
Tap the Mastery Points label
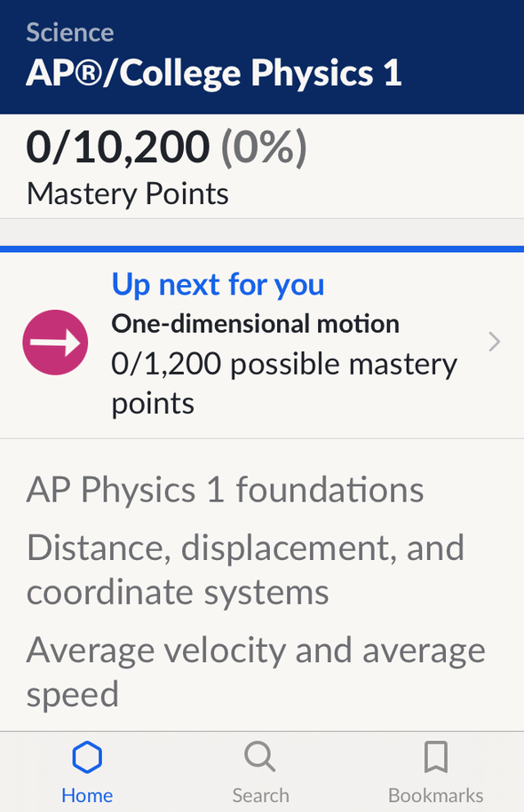128,194
